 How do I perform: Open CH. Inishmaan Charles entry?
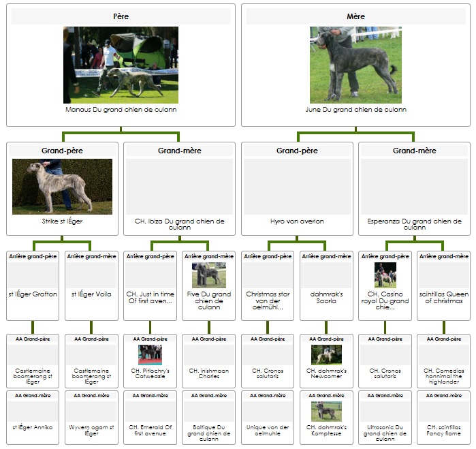[208, 373]
